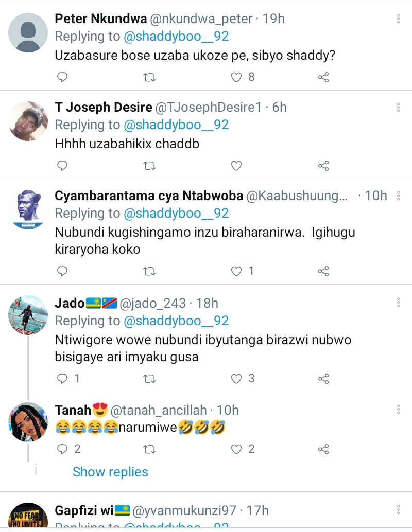
Task: Share Peter Nkundwa's tweet
Action: pos(323,77)
